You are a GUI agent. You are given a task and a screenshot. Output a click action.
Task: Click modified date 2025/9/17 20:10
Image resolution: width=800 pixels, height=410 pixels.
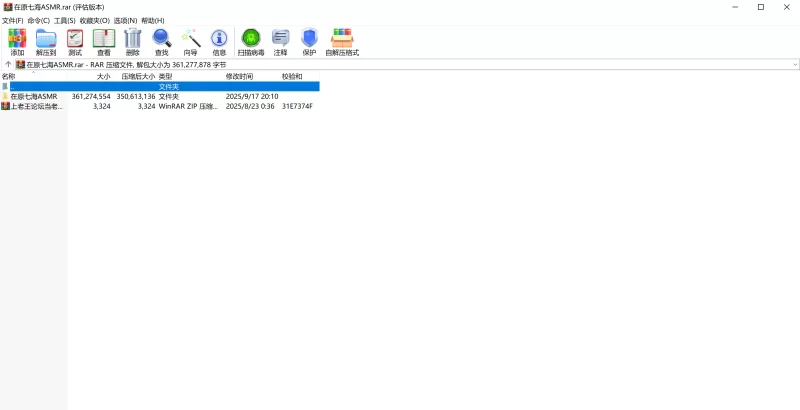coord(252,96)
